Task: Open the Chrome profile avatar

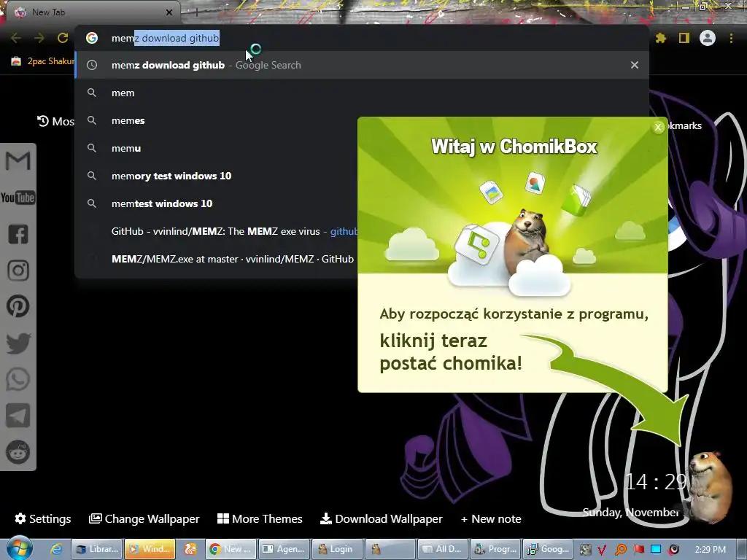Action: (x=708, y=38)
